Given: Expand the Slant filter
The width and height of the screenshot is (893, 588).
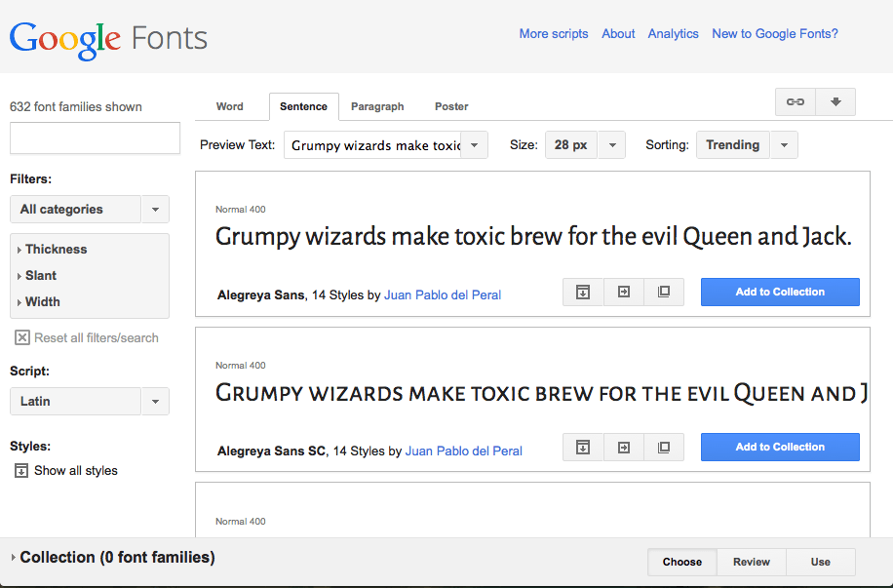Looking at the screenshot, I should tap(36, 275).
